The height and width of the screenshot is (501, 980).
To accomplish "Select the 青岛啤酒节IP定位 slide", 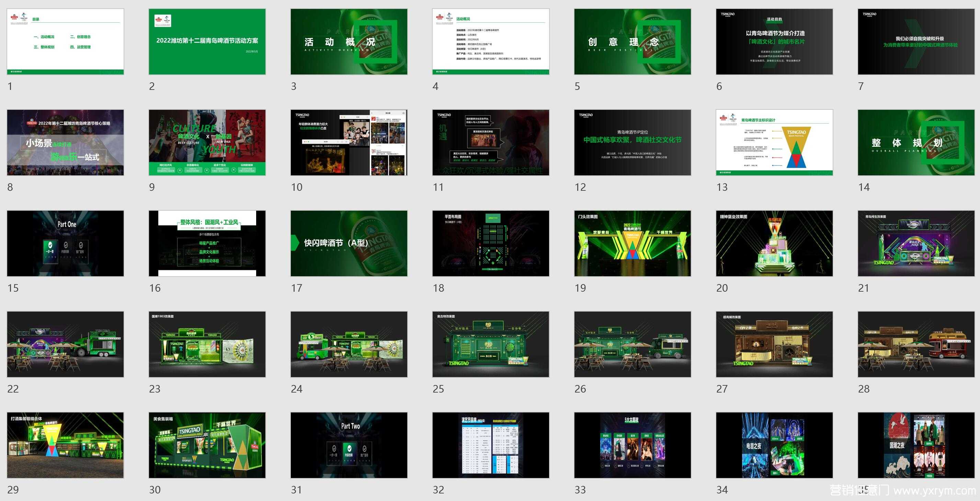I will pyautogui.click(x=633, y=142).
